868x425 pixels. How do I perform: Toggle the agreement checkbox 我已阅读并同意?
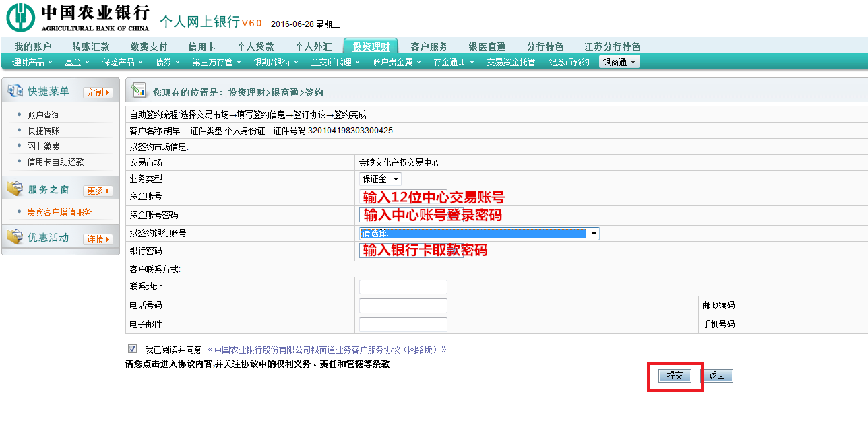point(132,349)
